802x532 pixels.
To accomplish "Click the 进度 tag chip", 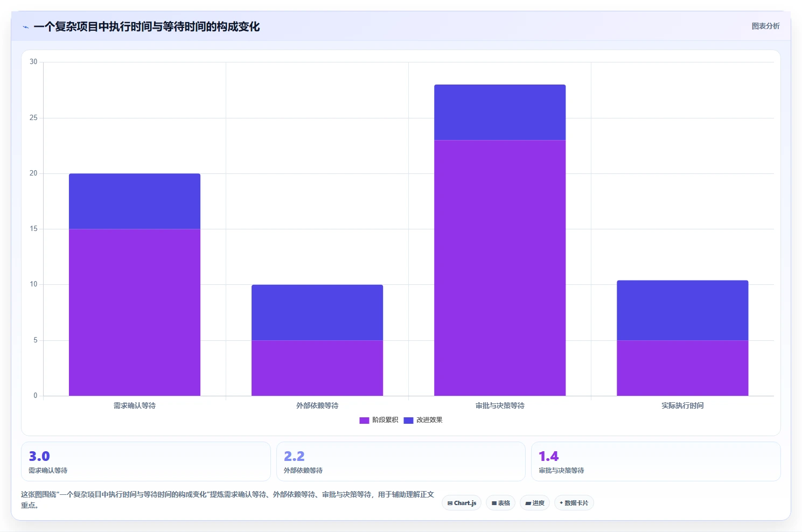I will [x=534, y=503].
